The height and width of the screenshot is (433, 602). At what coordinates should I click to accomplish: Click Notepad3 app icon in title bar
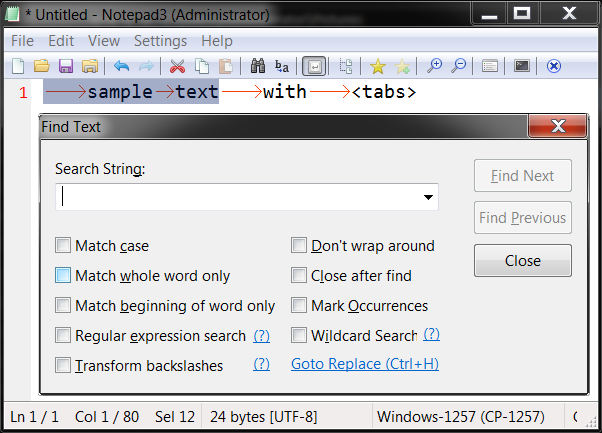(x=12, y=15)
